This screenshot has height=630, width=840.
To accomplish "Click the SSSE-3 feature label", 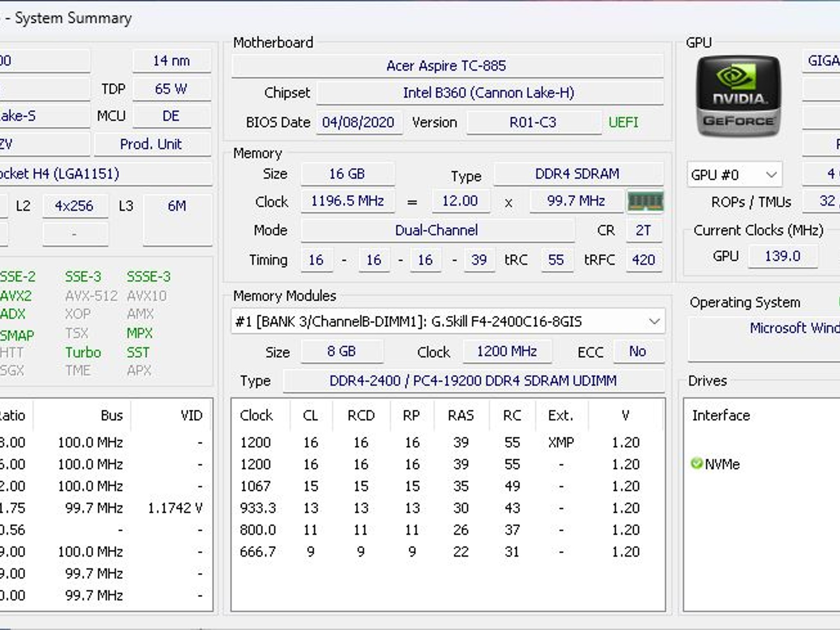I will click(148, 277).
